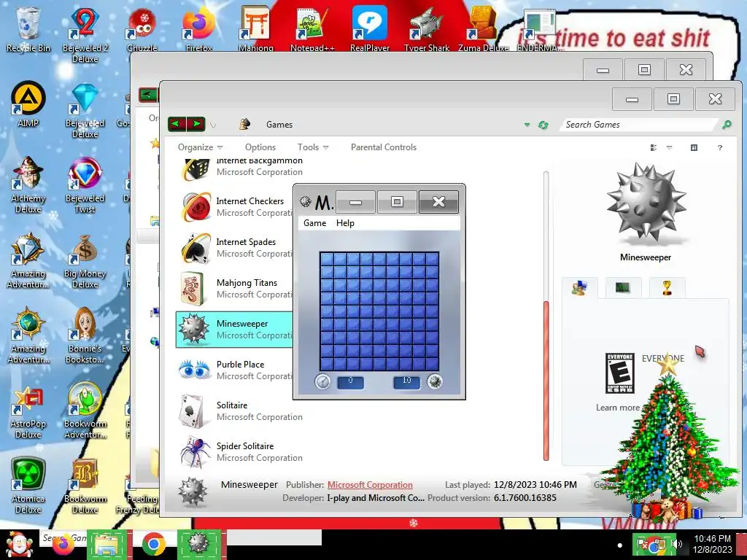This screenshot has height=560, width=747.
Task: Select Internet Spades game icon
Action: click(x=196, y=248)
